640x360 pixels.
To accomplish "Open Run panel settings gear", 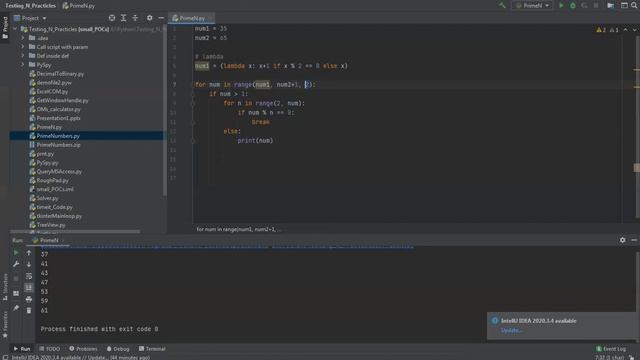I will [x=622, y=240].
